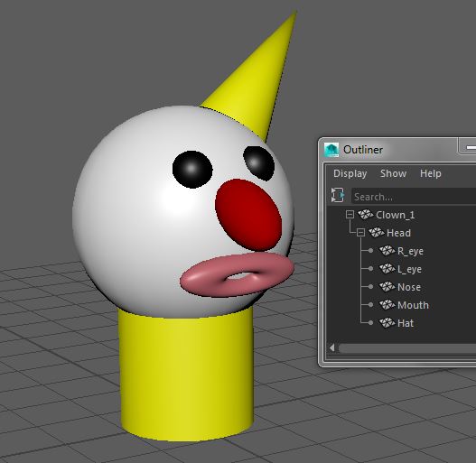The height and width of the screenshot is (463, 476).
Task: Collapse the Head hierarchy
Action: point(360,233)
